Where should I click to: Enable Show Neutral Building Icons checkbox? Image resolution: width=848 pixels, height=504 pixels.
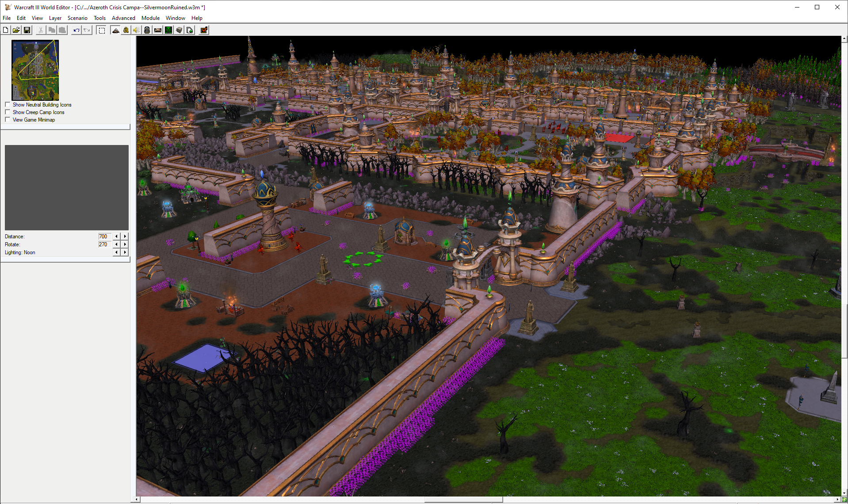pyautogui.click(x=8, y=105)
